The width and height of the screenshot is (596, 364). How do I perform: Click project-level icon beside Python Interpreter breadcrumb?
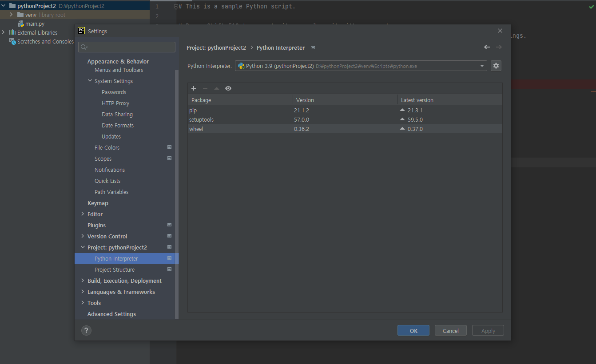(313, 47)
